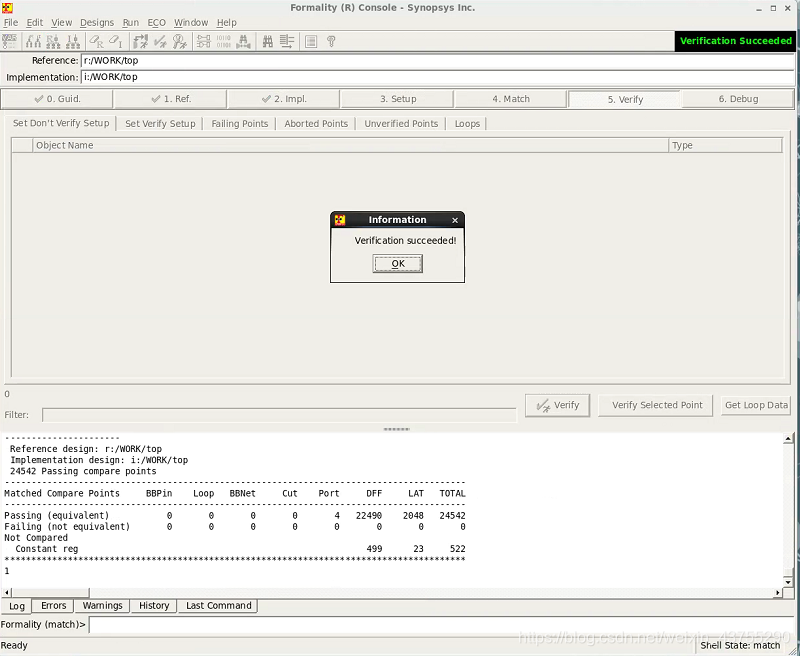Click the remove reference (eraser R) icon

coord(96,41)
